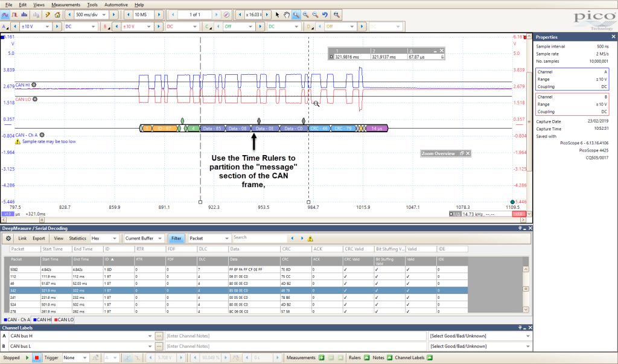Switch to the CAN - Ch A tab
Screen dimensions: 618x364
tap(16, 320)
